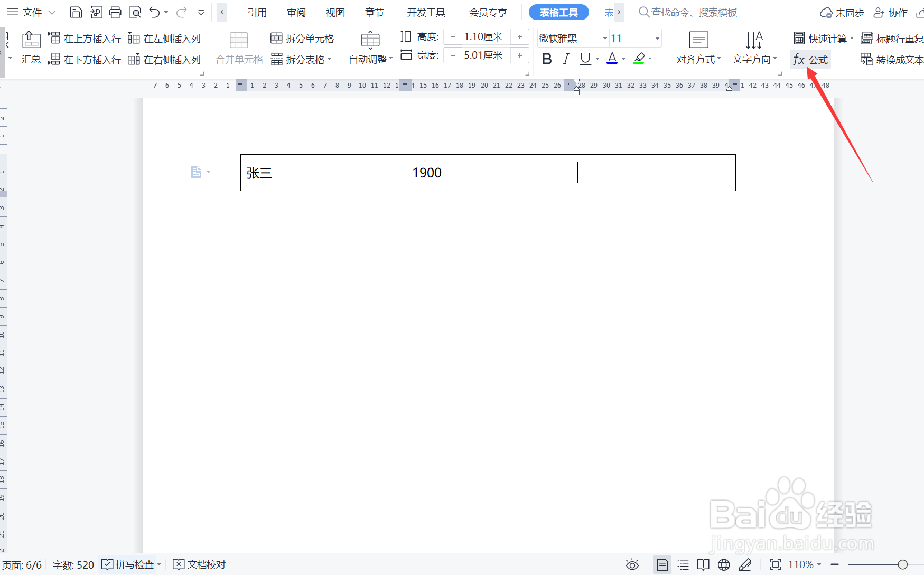Click the Save document icon

coord(76,12)
